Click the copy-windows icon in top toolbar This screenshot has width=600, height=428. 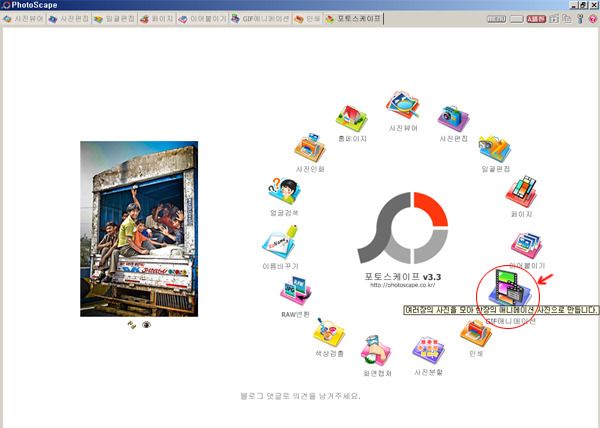(x=567, y=19)
